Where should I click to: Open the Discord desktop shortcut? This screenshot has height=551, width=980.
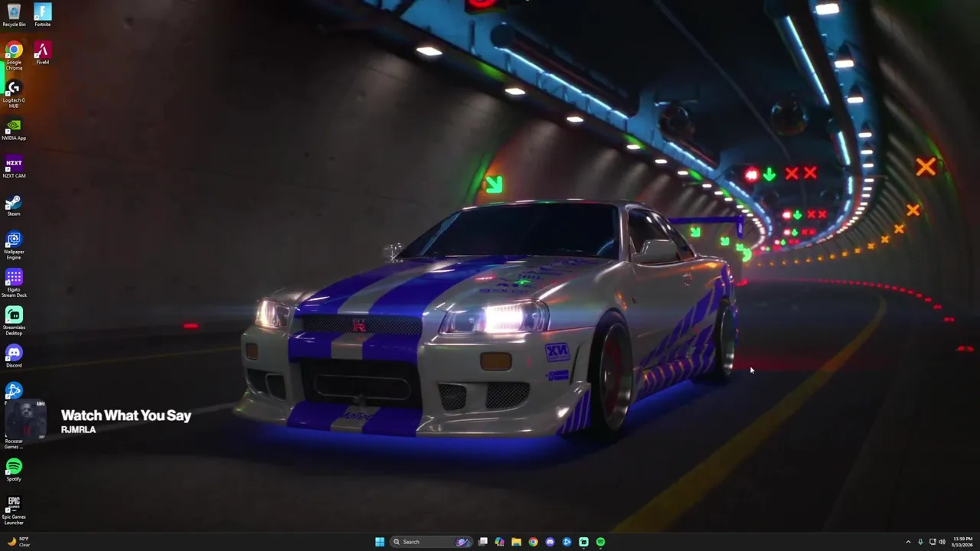click(14, 357)
